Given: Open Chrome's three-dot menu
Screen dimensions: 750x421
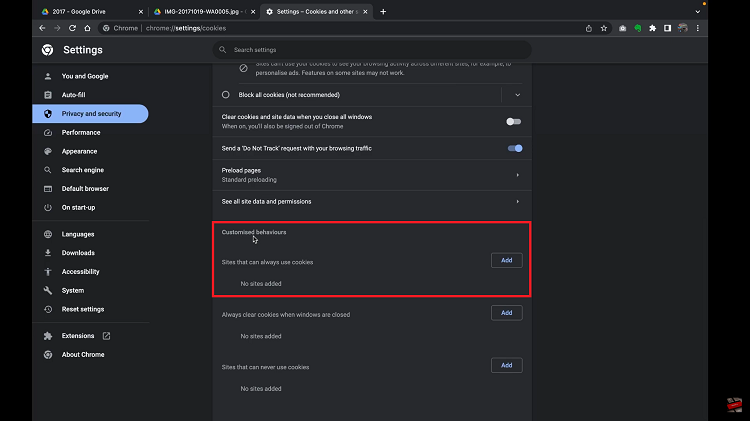Looking at the screenshot, I should pyautogui.click(x=698, y=28).
